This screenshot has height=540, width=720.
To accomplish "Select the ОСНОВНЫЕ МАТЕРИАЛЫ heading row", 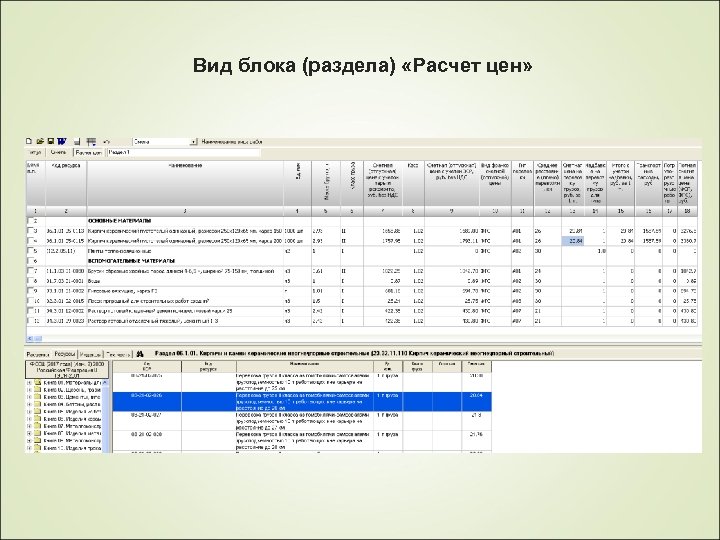I will point(362,221).
